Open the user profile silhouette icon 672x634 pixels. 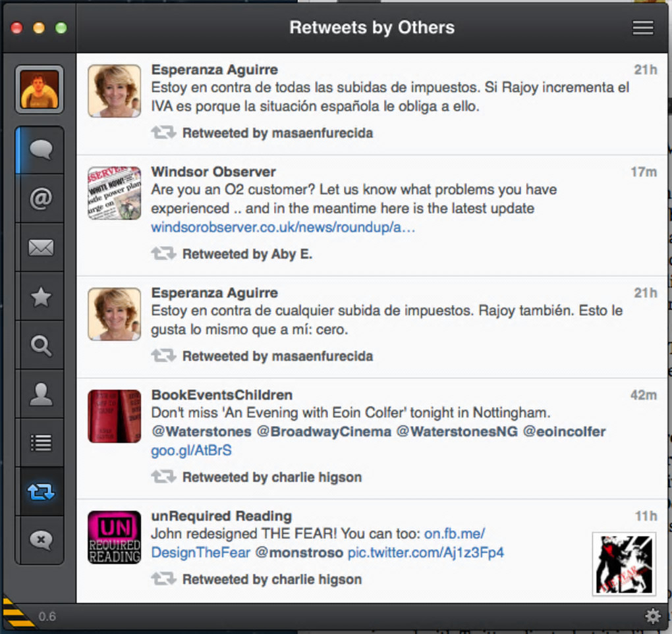(41, 394)
